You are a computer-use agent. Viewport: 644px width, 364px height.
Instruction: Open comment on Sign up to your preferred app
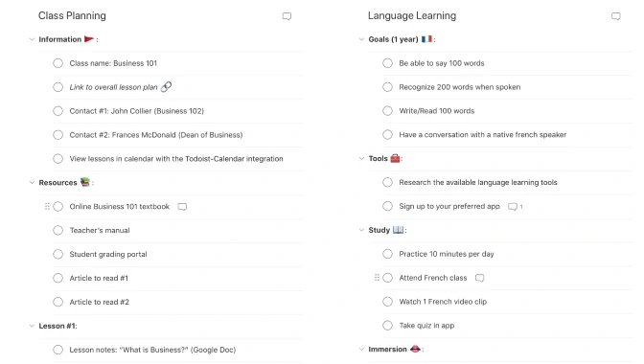pyautogui.click(x=512, y=206)
